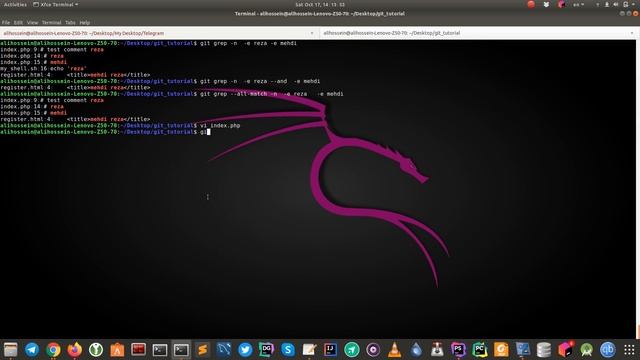Switch to the My Desktop/Telegram terminal tab

160,33
